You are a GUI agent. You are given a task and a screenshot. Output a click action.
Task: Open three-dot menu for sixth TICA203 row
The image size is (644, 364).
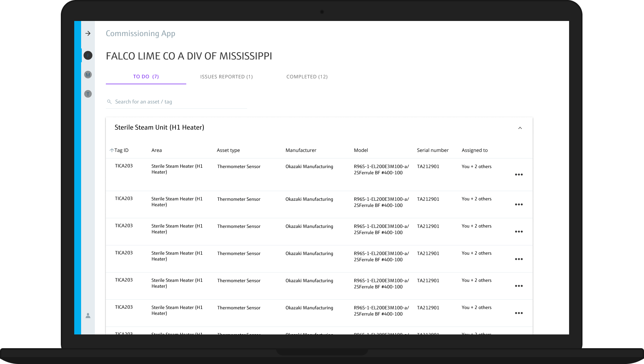[519, 313]
